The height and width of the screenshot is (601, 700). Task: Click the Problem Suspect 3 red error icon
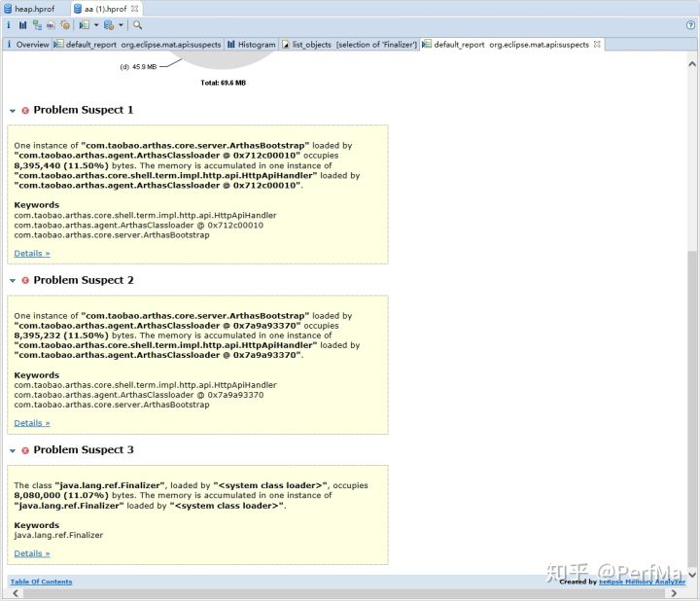coord(25,450)
